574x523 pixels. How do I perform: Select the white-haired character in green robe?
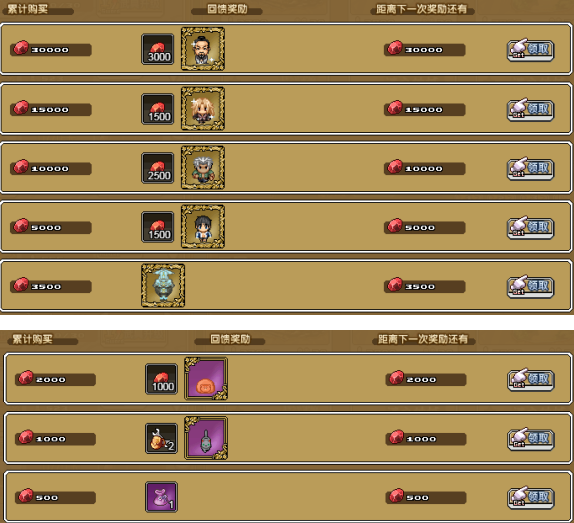point(203,167)
